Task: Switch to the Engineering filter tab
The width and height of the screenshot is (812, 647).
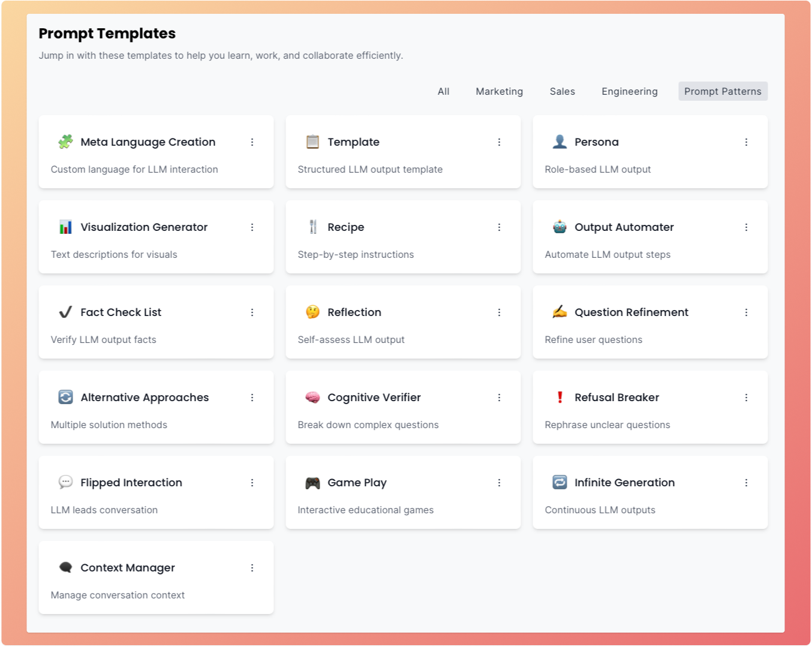Action: pyautogui.click(x=629, y=91)
